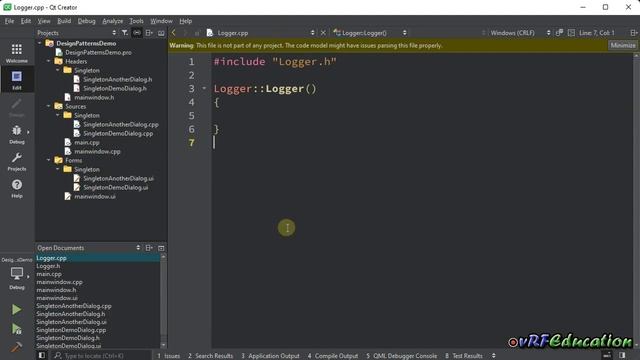Collapse the DesignPatternsDemo project node
Viewport: 640px width, 360px height.
[x=40, y=43]
